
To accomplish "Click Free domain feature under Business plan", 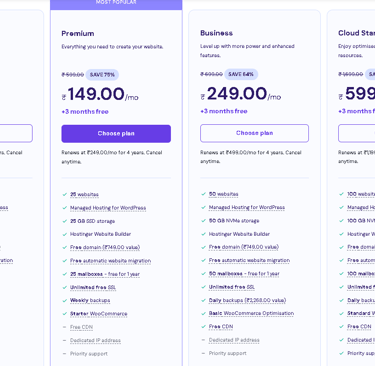I will click(244, 247).
